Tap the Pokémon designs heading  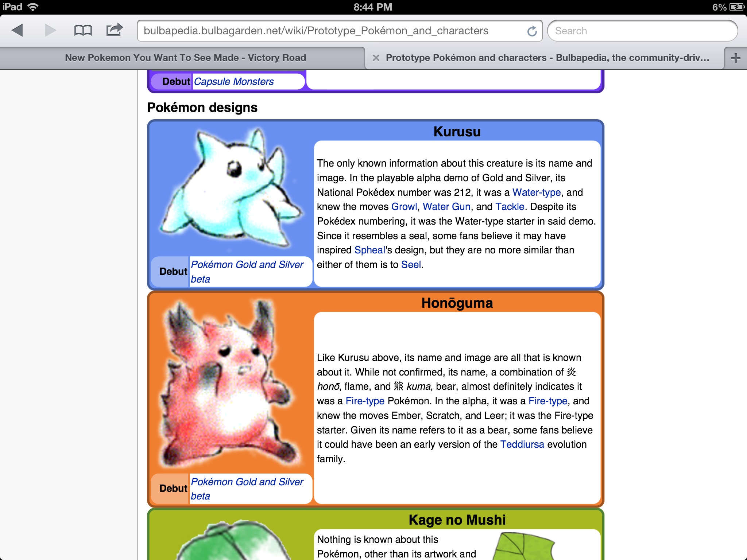[202, 108]
